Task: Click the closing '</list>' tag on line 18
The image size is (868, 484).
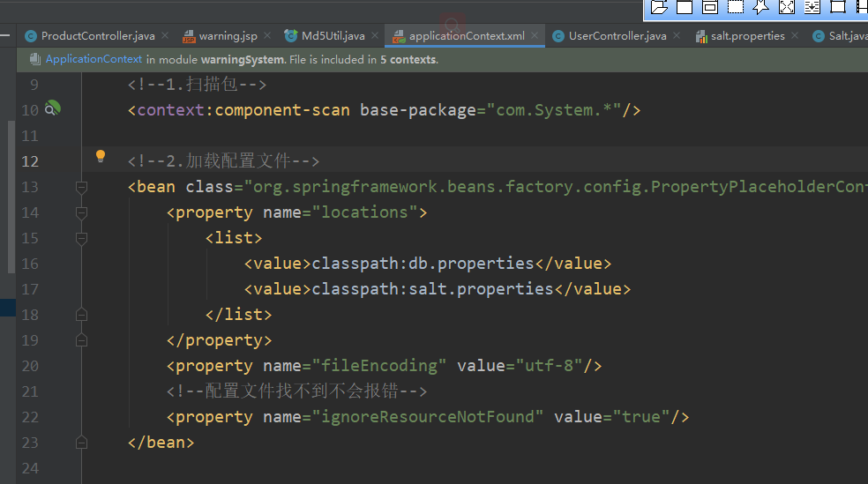Action: (x=238, y=315)
